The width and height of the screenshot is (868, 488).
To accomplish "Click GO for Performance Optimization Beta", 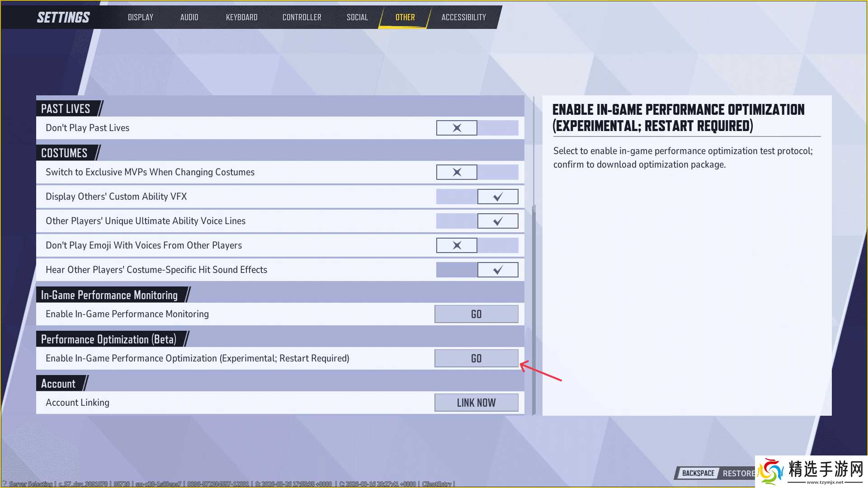I will tap(476, 358).
